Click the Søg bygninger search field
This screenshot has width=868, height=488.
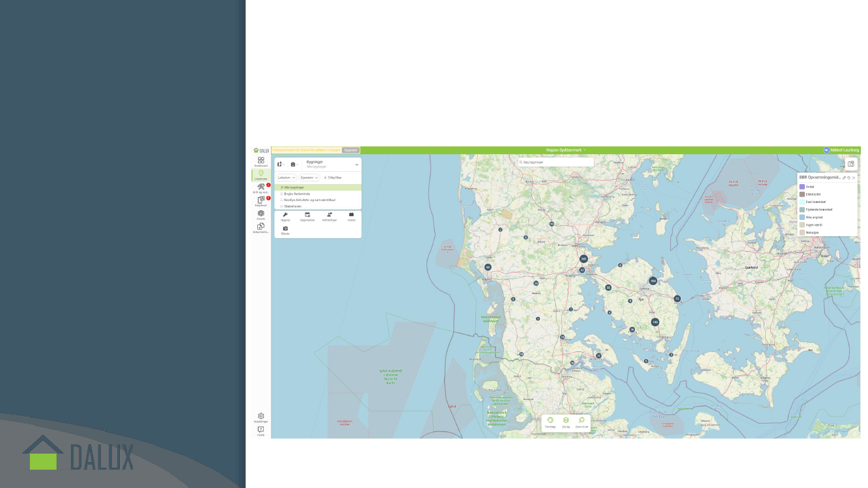coord(555,162)
